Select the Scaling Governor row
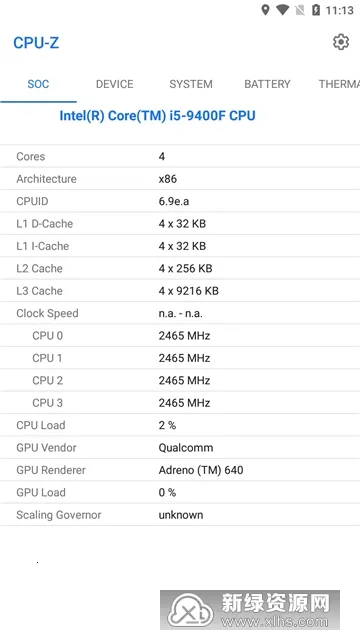360x640 pixels. [x=180, y=515]
